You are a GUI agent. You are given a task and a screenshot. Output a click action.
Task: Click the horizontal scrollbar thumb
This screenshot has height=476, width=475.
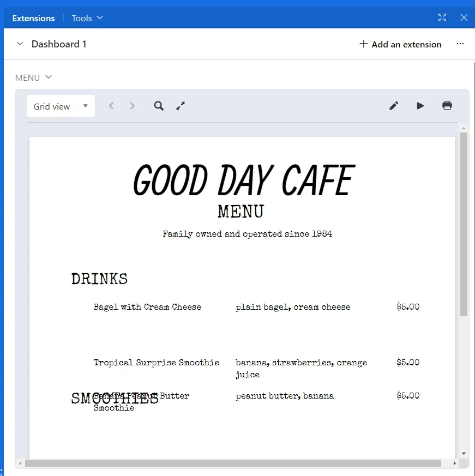click(x=232, y=463)
